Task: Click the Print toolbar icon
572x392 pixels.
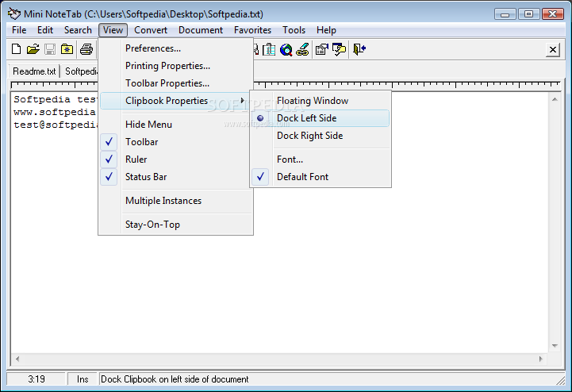Action: 86,49
